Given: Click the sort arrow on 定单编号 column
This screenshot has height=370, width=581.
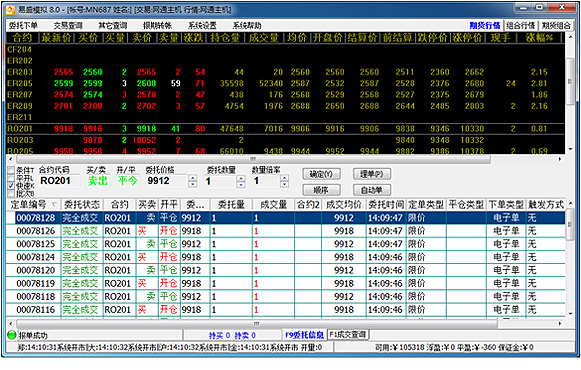Looking at the screenshot, I should coord(55,204).
